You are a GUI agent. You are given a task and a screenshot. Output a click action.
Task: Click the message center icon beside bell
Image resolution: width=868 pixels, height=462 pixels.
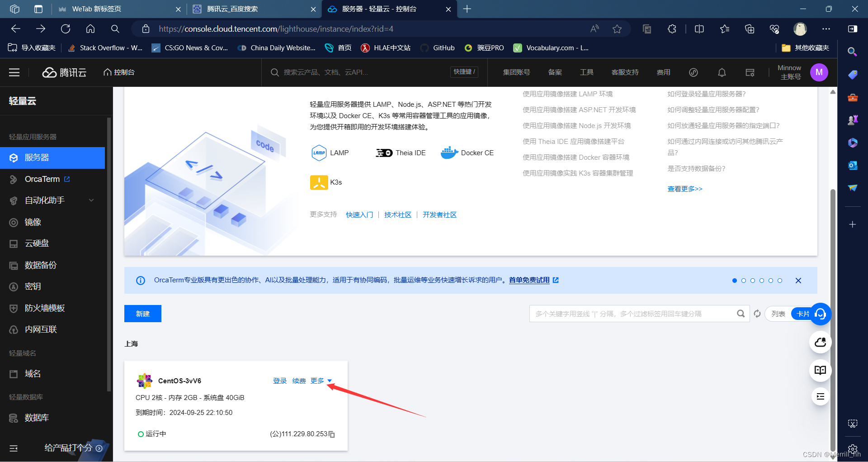(x=750, y=72)
